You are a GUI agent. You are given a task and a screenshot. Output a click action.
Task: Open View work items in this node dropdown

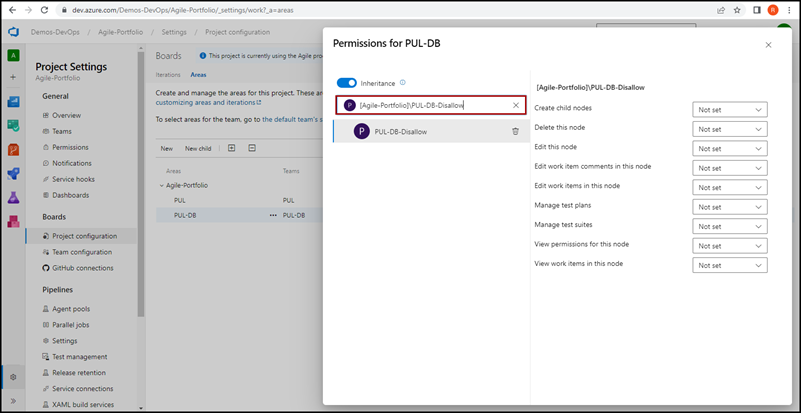click(x=730, y=265)
